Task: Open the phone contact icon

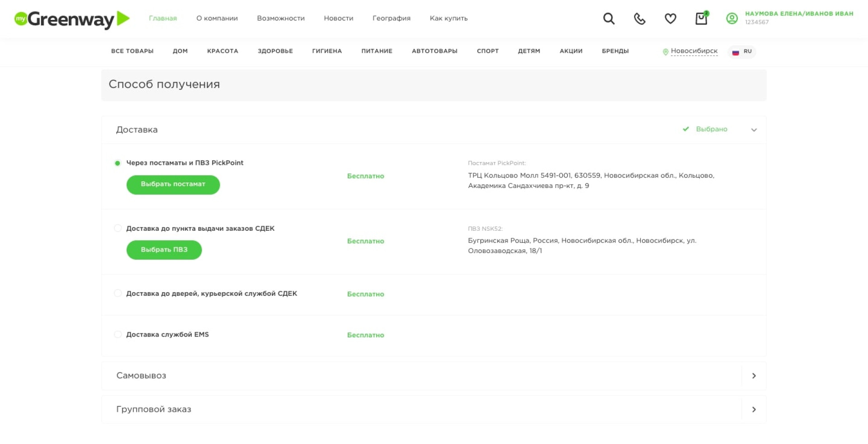Action: 639,19
